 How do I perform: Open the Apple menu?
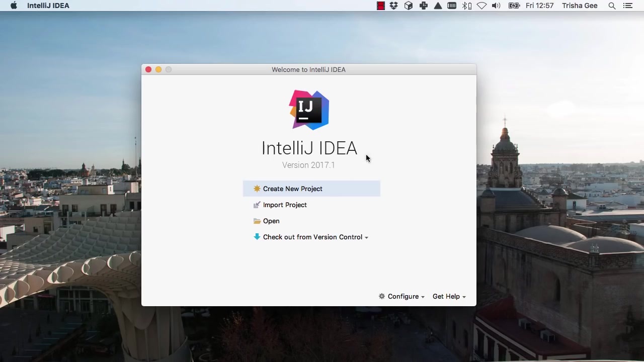pyautogui.click(x=14, y=6)
